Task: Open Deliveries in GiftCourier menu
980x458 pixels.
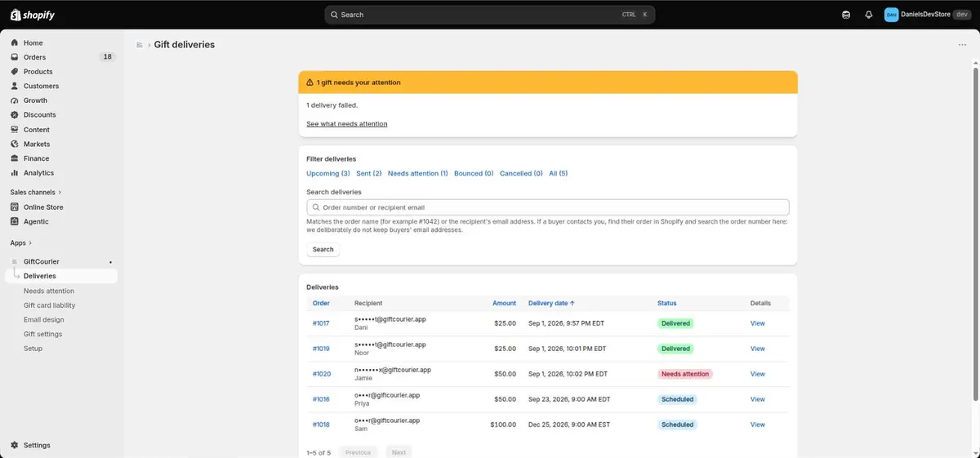Action: pos(60,276)
